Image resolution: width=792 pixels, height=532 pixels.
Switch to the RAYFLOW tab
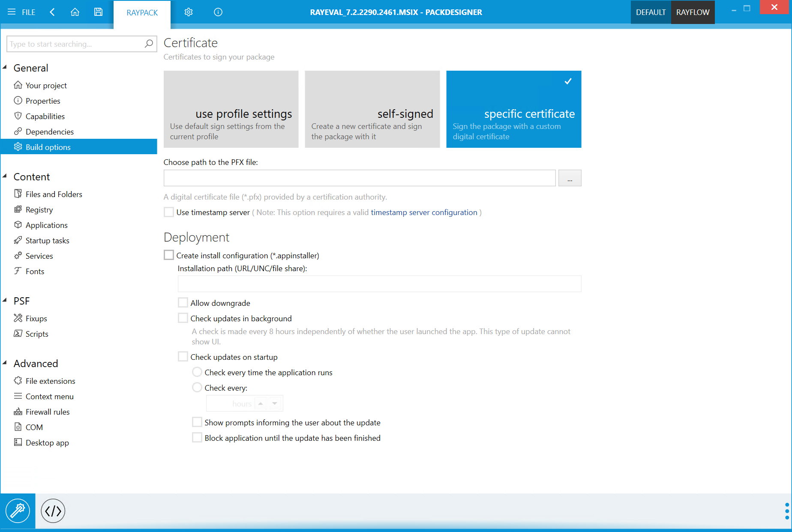pyautogui.click(x=693, y=12)
